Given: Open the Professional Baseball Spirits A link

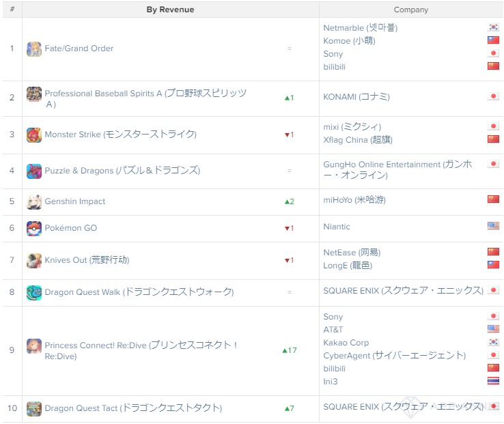Looking at the screenshot, I should pos(145,98).
